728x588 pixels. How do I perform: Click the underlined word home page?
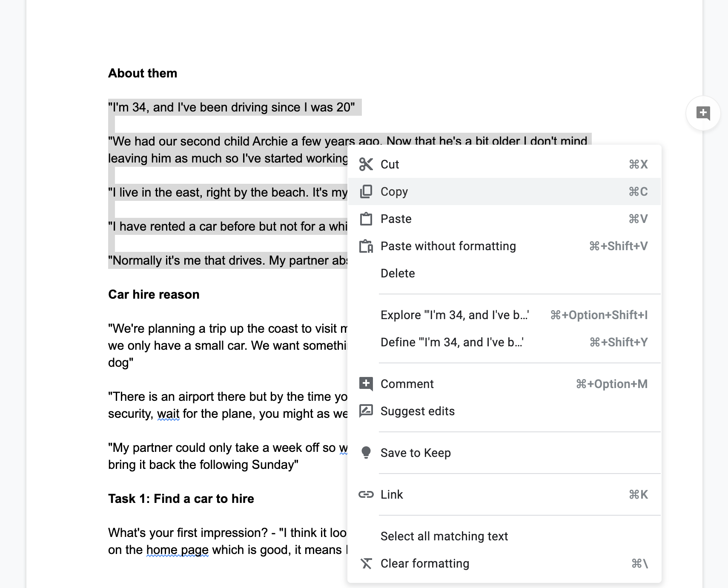pos(178,550)
